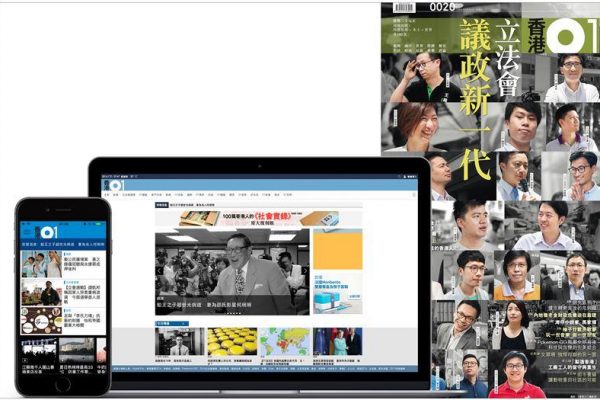The width and height of the screenshot is (600, 400).
Task: Select the carousel pagination dots under the hero image
Action: [x=232, y=313]
